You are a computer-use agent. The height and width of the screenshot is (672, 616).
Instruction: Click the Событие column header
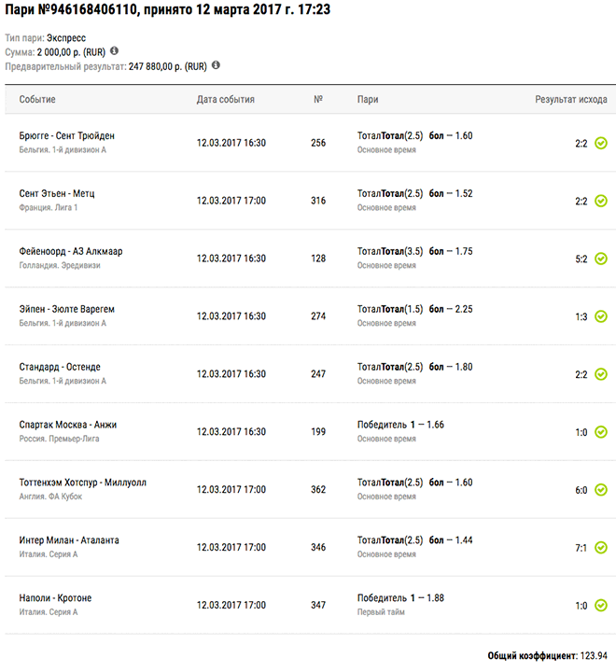37,99
